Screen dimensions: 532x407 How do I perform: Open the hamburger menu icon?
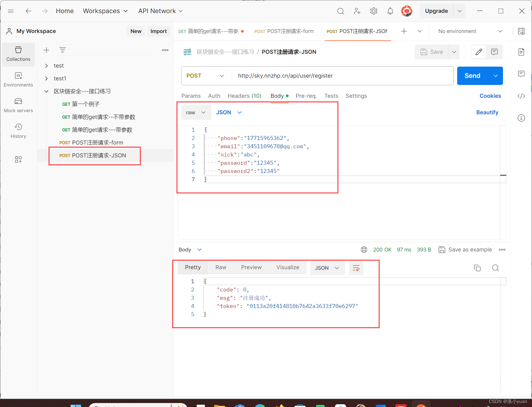click(11, 11)
